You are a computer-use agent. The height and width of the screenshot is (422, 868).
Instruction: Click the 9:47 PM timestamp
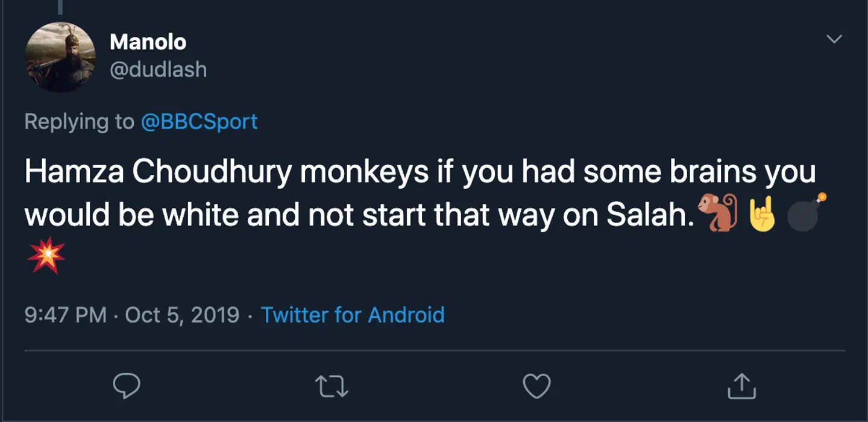click(65, 315)
